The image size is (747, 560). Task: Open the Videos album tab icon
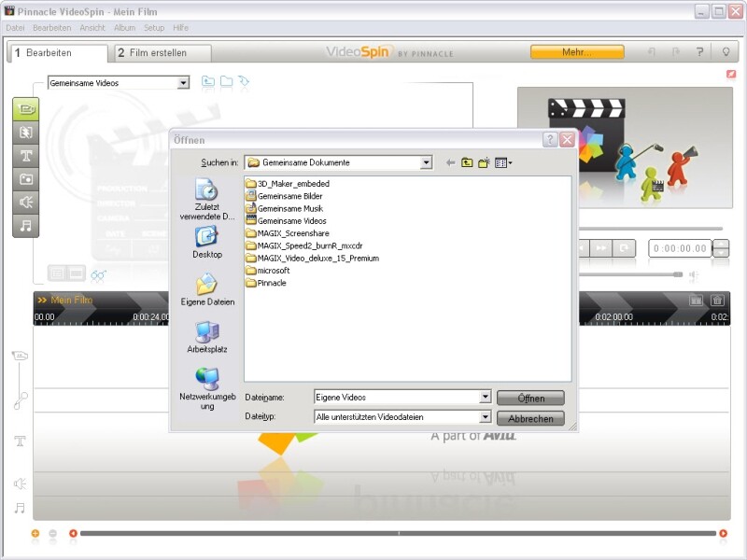click(x=26, y=109)
